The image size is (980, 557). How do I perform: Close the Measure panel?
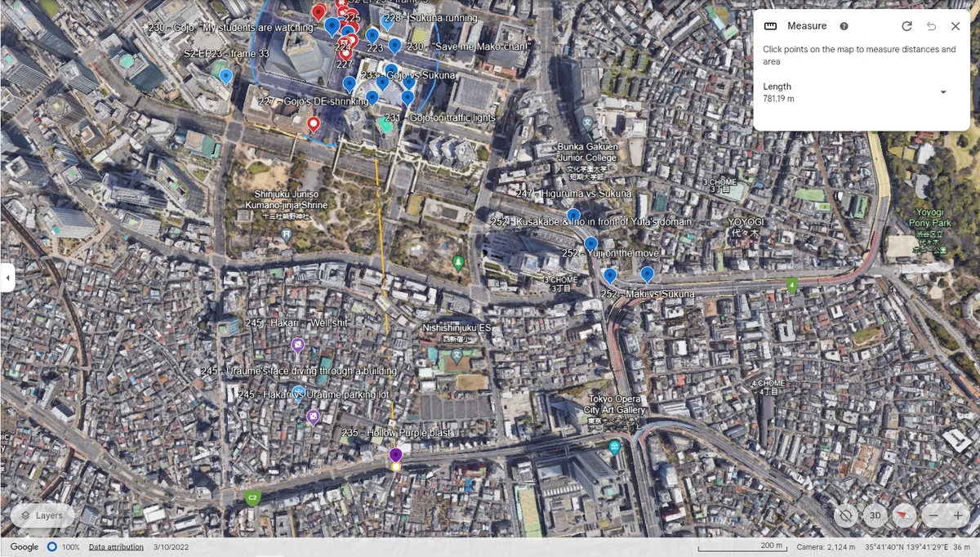pyautogui.click(x=955, y=26)
